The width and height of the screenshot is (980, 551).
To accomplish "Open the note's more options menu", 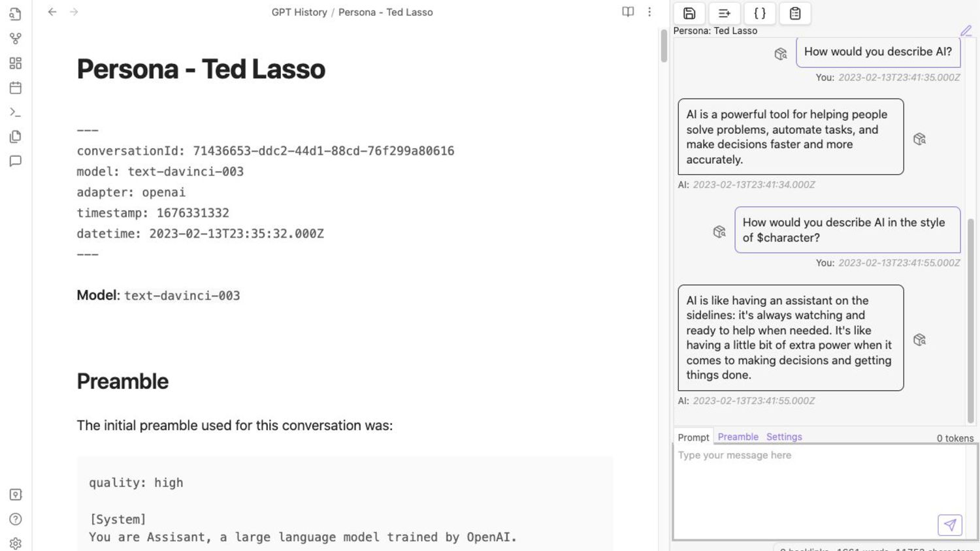I will point(649,12).
